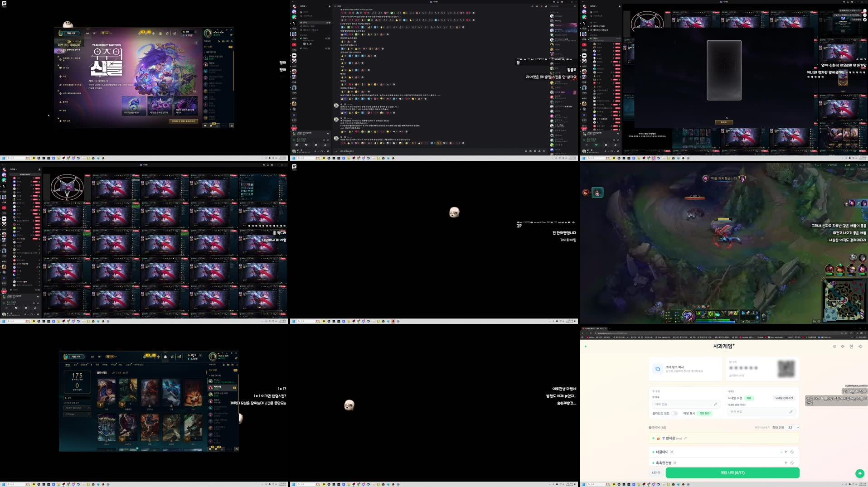This screenshot has width=868, height=487.
Task: Click the profile avatar in the champion collection client
Action: [213, 357]
